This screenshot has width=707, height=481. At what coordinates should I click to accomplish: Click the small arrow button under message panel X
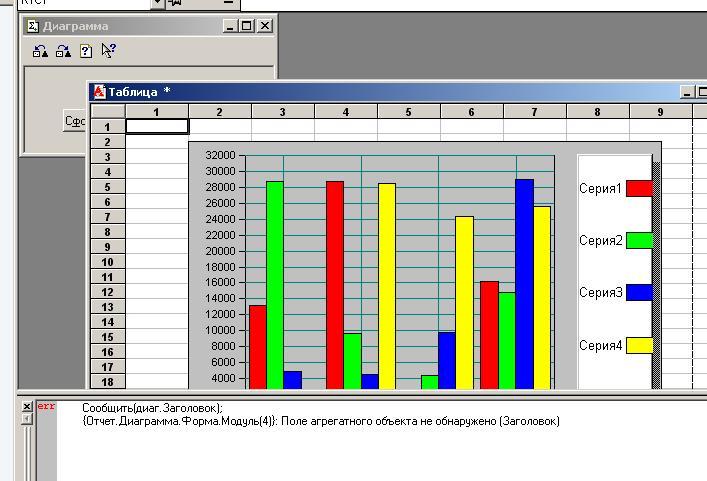[27, 419]
